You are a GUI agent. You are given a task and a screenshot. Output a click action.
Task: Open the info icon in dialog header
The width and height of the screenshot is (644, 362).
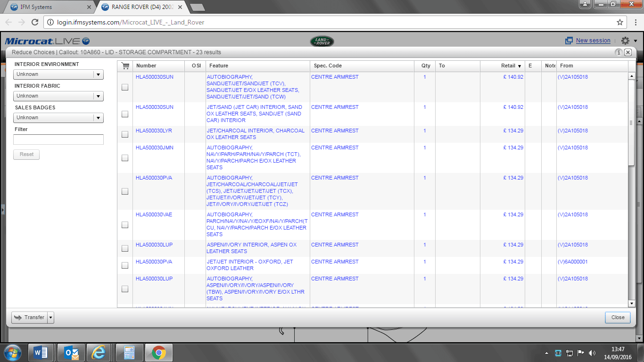click(x=619, y=52)
